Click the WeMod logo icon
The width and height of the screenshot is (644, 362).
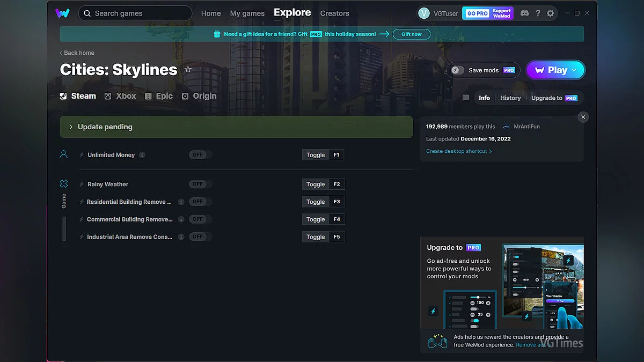[x=62, y=13]
